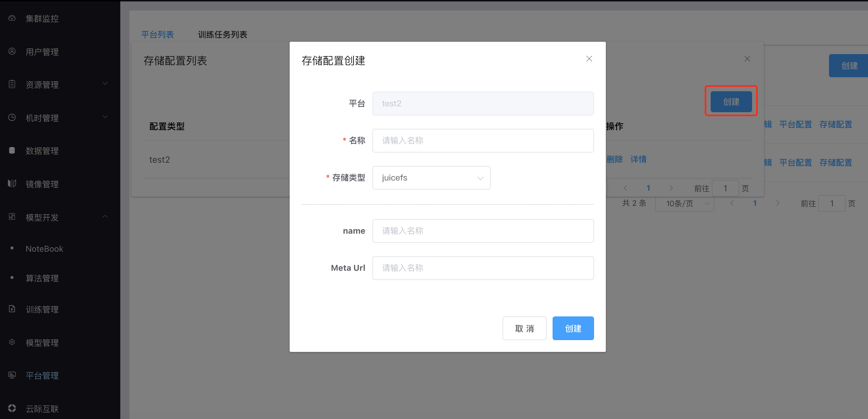Viewport: 868px width, 419px height.
Task: Click 平台配置 link in first platform row
Action: click(795, 124)
